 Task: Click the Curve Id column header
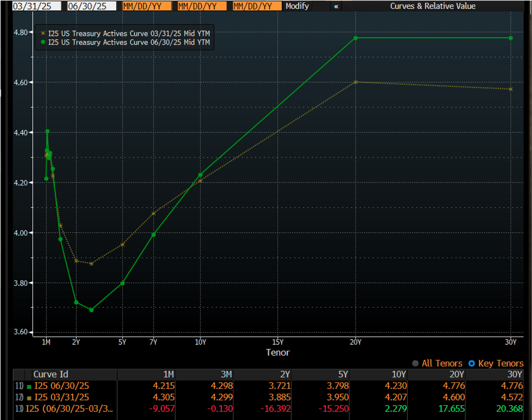pos(51,374)
